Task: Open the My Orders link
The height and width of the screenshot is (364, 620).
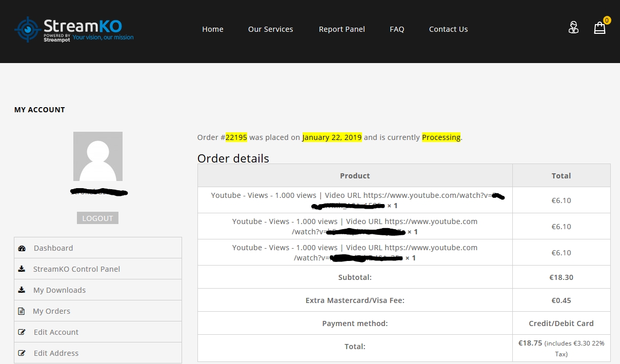Action: pos(51,311)
